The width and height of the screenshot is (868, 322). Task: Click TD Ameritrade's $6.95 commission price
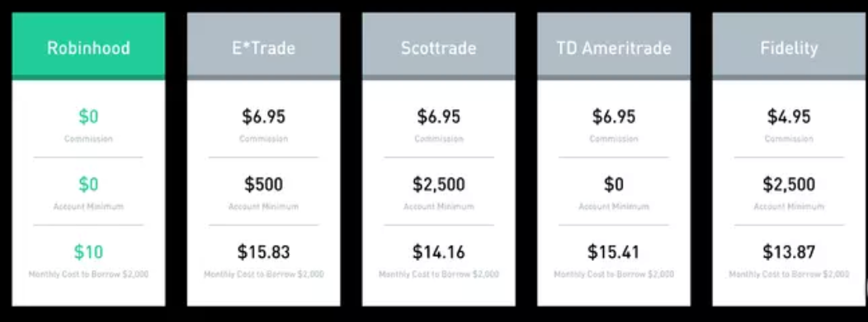614,117
